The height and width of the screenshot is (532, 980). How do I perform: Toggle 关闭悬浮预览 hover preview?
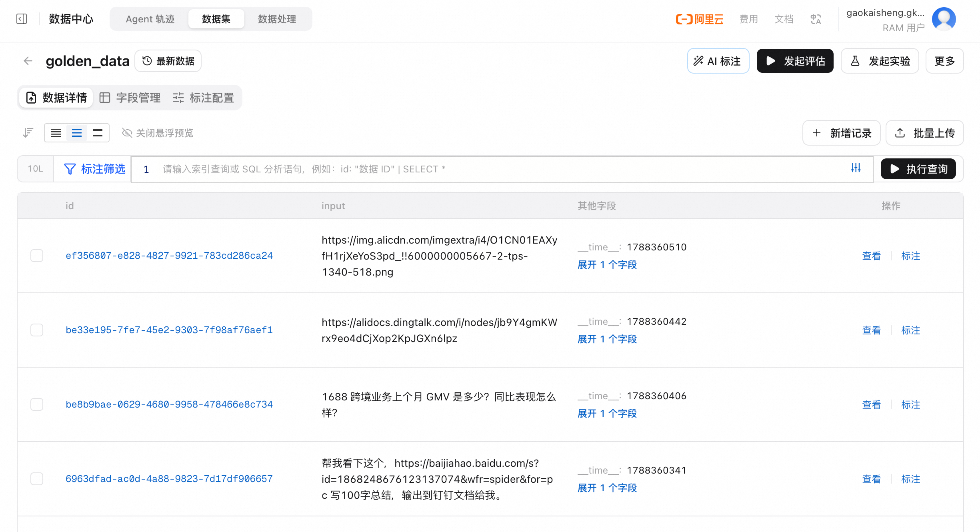click(158, 133)
